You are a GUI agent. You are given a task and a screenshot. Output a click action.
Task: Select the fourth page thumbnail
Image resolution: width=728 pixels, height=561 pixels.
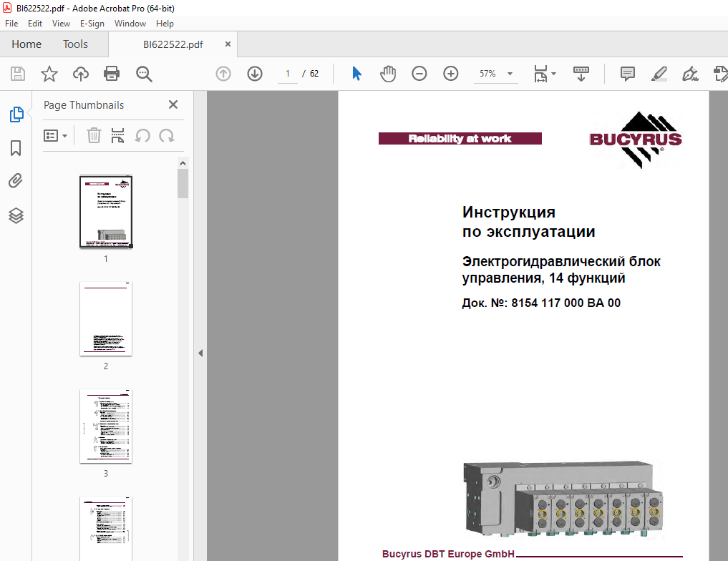106,529
